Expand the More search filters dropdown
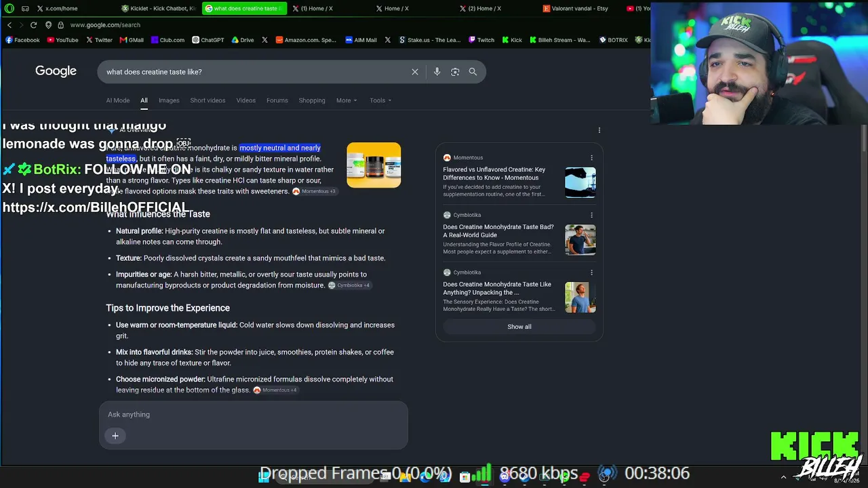 click(347, 100)
